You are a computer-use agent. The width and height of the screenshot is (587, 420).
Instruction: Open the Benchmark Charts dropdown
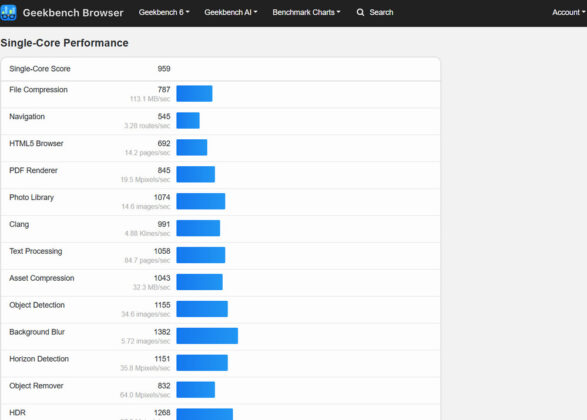click(x=306, y=12)
